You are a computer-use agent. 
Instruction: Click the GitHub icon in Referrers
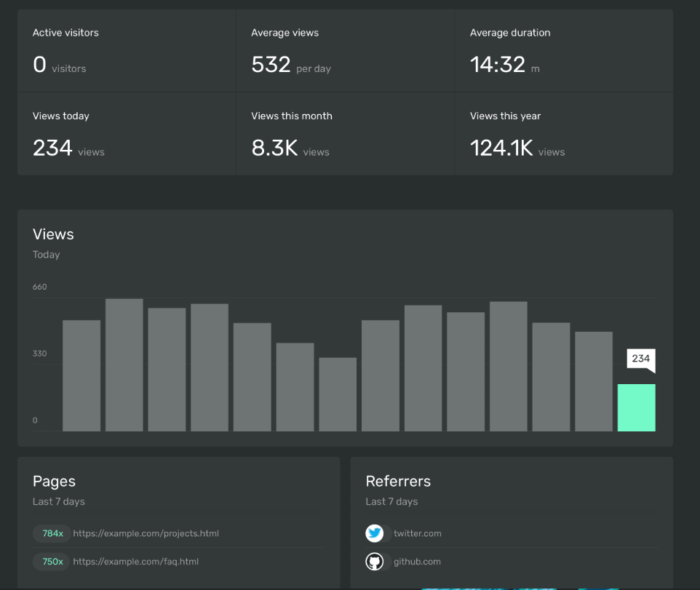pos(374,561)
